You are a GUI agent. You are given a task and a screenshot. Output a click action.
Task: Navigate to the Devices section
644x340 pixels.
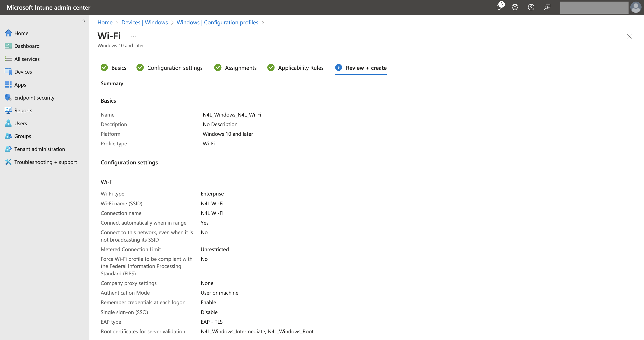pyautogui.click(x=23, y=72)
